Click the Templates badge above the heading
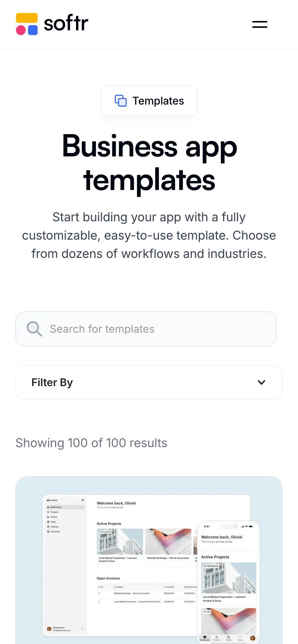Screen dimensions: 298x644 coord(149,100)
